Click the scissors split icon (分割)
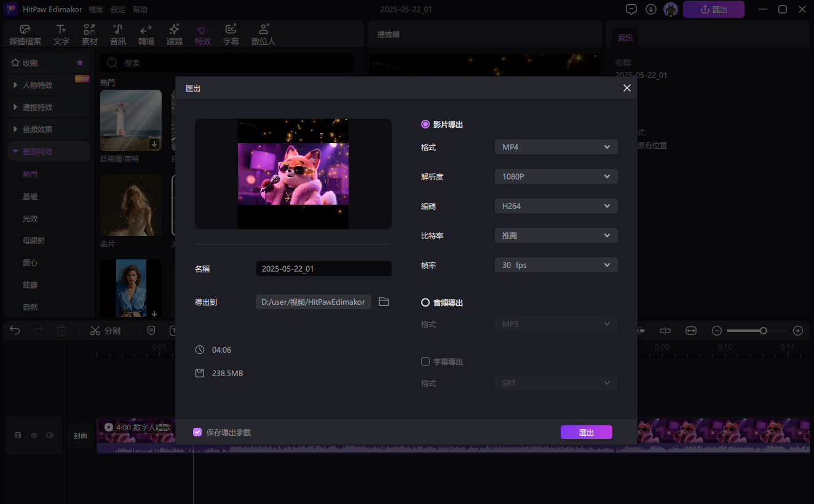This screenshot has height=504, width=814. (x=95, y=331)
